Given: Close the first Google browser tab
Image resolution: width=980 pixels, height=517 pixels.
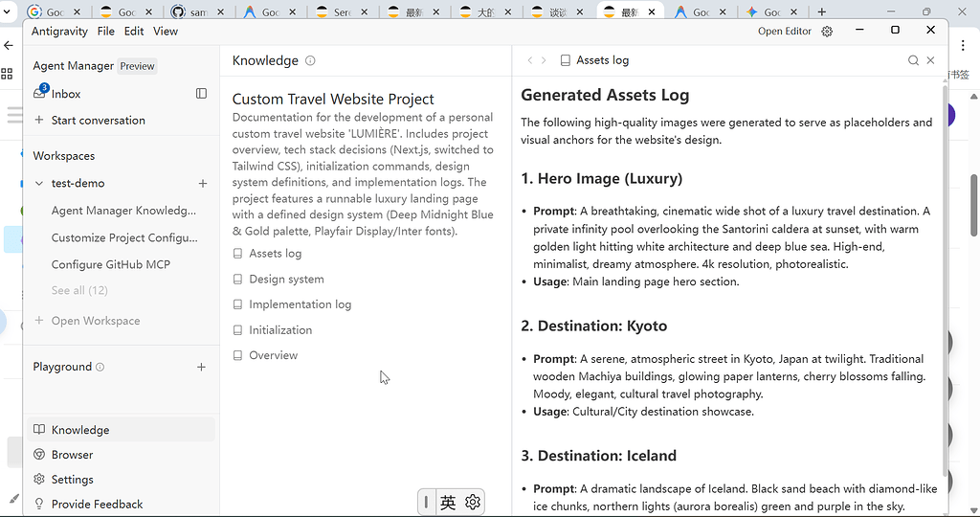Looking at the screenshot, I should point(77,11).
